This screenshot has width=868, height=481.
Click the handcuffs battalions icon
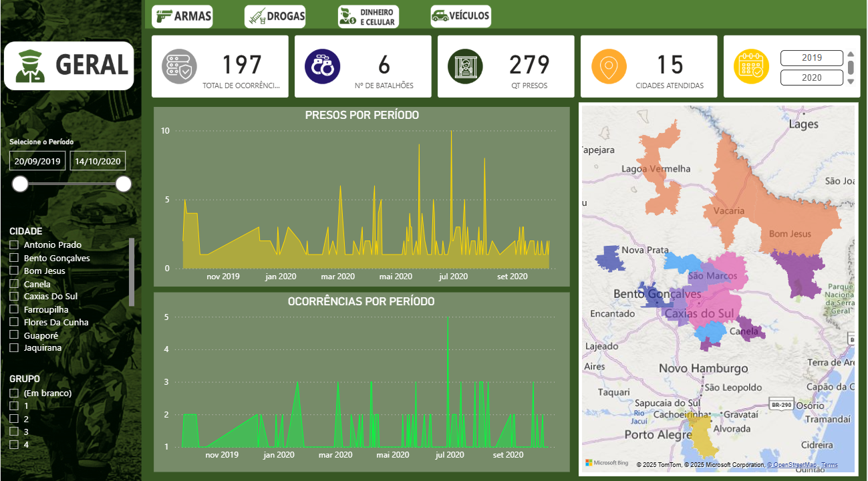tap(323, 67)
